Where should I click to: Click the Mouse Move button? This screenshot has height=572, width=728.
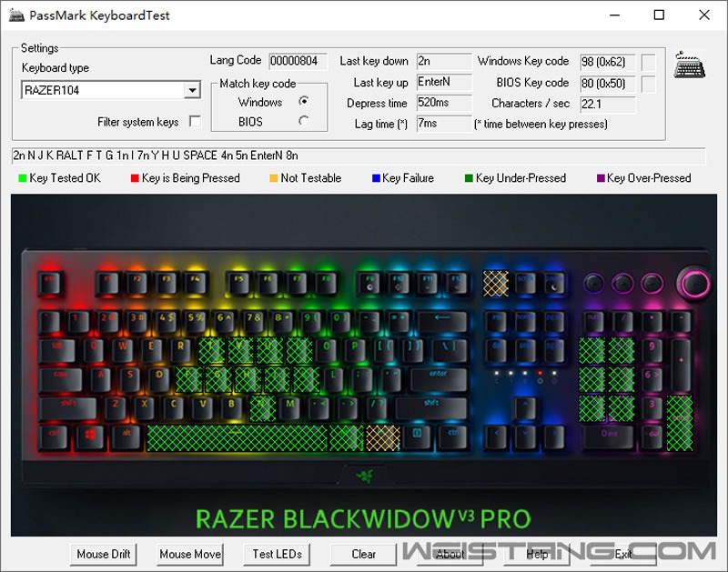coord(190,555)
